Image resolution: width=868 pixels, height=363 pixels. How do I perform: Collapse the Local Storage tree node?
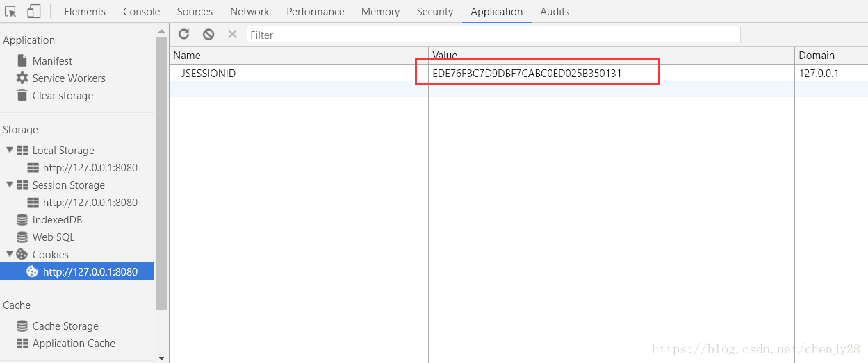10,150
